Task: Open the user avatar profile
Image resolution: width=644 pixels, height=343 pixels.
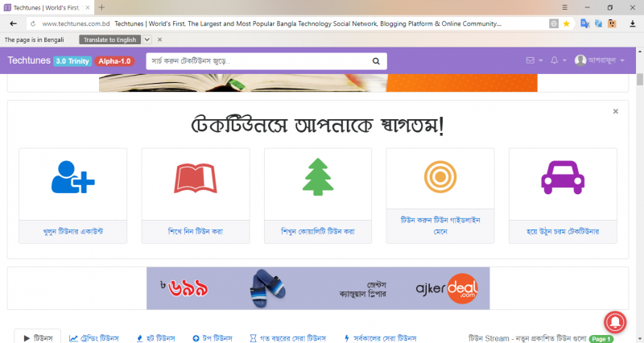Action: click(580, 60)
